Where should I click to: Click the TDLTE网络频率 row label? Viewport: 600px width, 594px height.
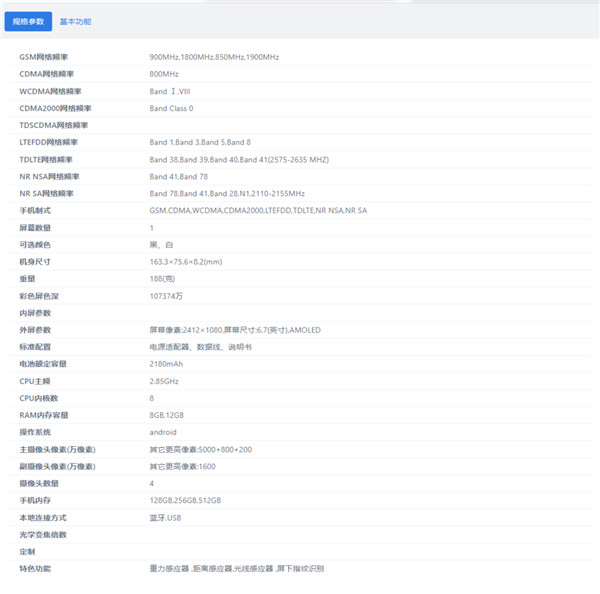[46, 159]
